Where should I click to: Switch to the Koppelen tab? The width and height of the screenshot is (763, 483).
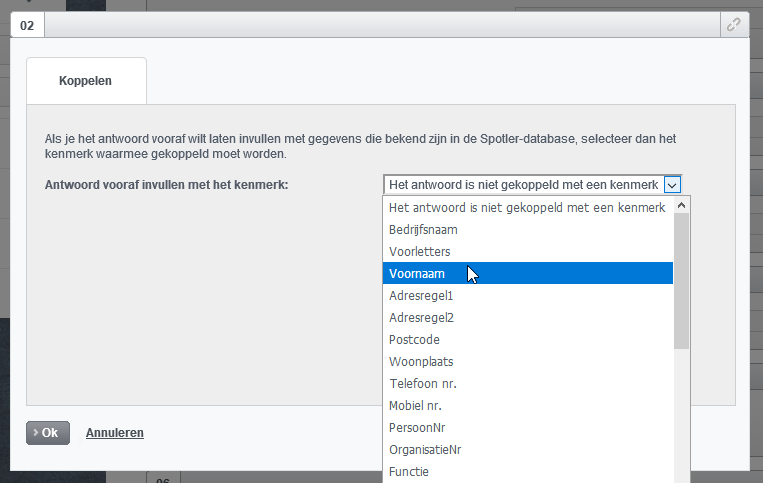[86, 81]
